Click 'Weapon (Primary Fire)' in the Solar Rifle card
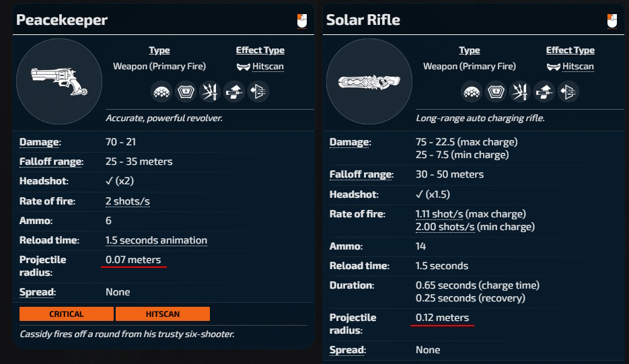 tap(470, 66)
